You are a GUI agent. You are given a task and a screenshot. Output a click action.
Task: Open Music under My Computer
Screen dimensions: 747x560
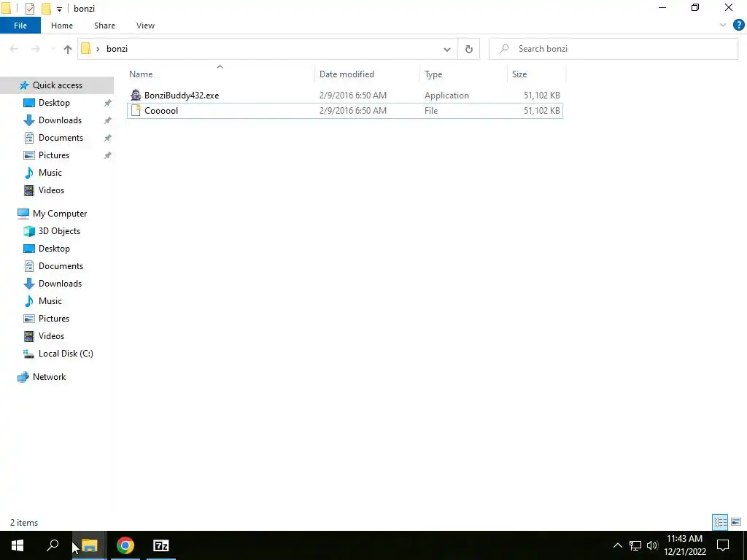click(50, 301)
